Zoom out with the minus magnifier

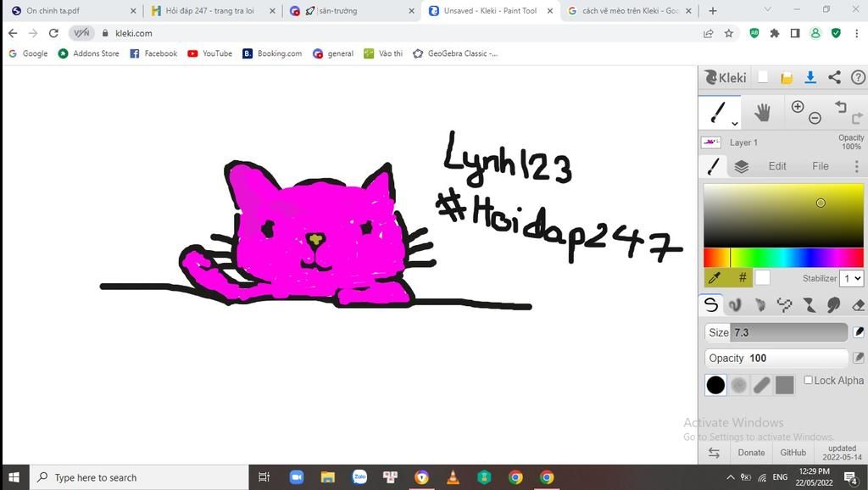click(815, 117)
